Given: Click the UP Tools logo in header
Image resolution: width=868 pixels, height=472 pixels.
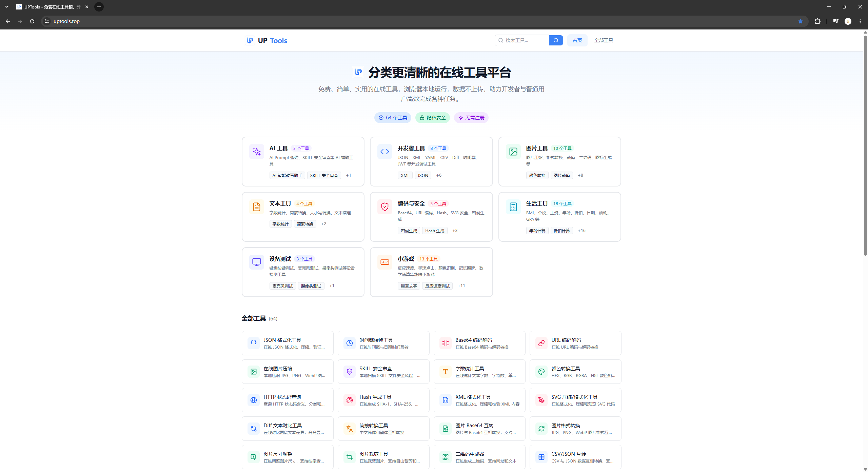Looking at the screenshot, I should [267, 40].
